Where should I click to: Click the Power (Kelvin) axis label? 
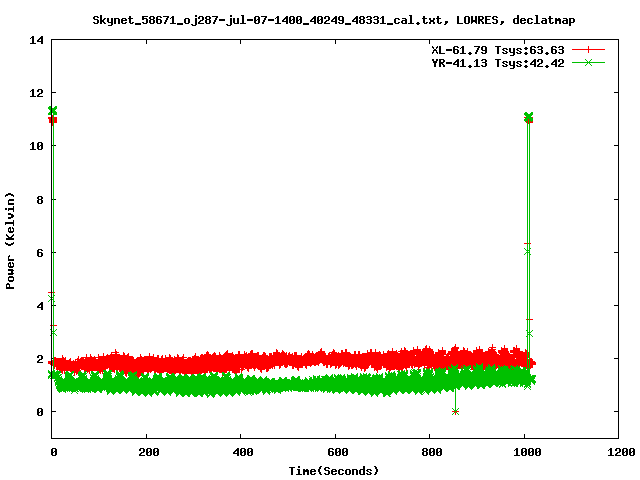pos(10,240)
